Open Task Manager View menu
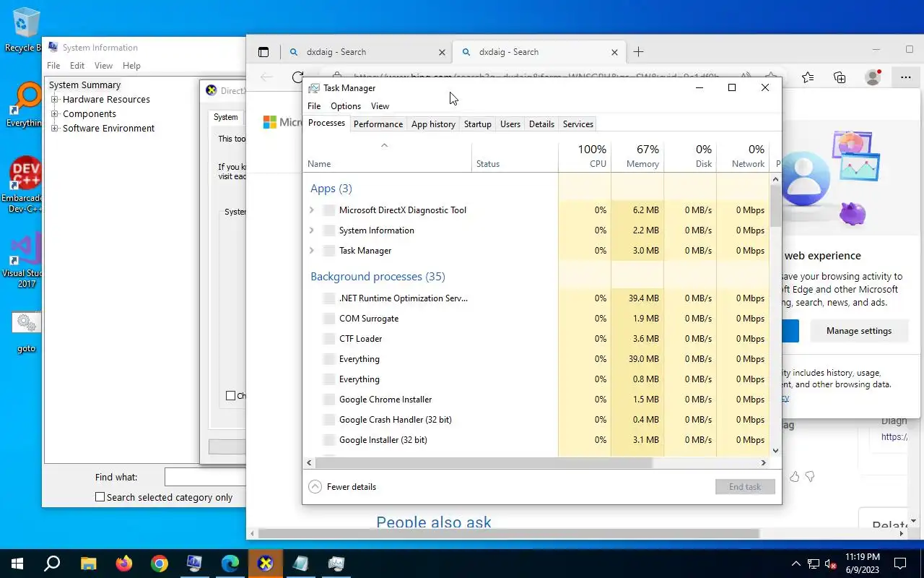924x578 pixels. [380, 106]
